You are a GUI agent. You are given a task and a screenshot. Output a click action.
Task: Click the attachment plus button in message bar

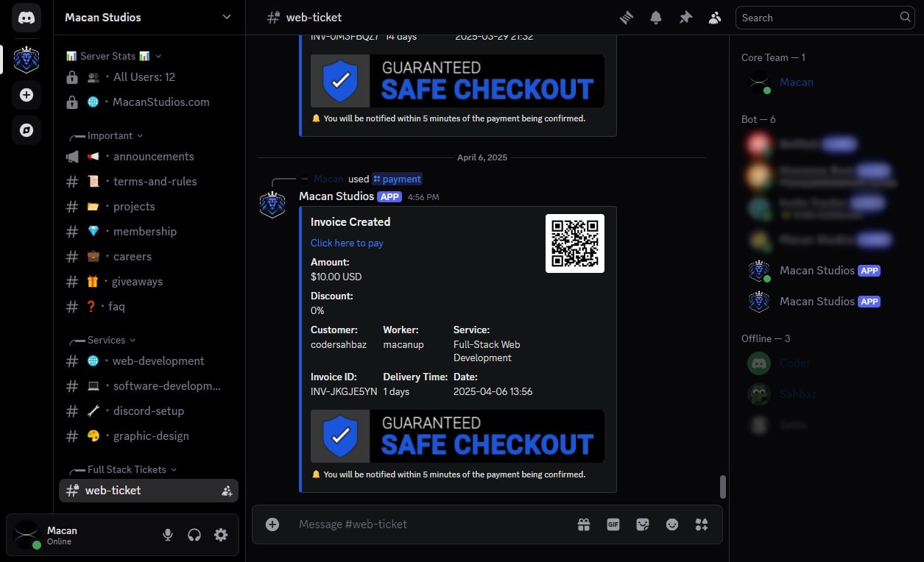coord(272,524)
